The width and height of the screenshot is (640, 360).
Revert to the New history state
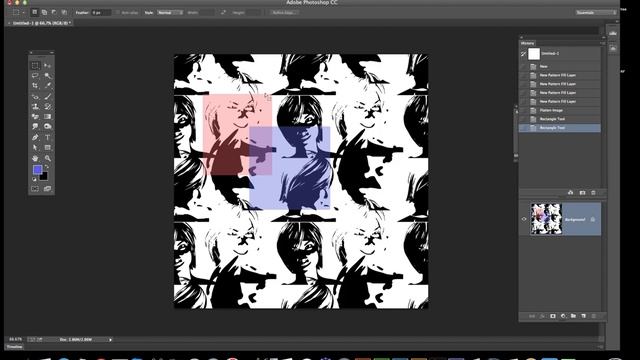pos(560,66)
